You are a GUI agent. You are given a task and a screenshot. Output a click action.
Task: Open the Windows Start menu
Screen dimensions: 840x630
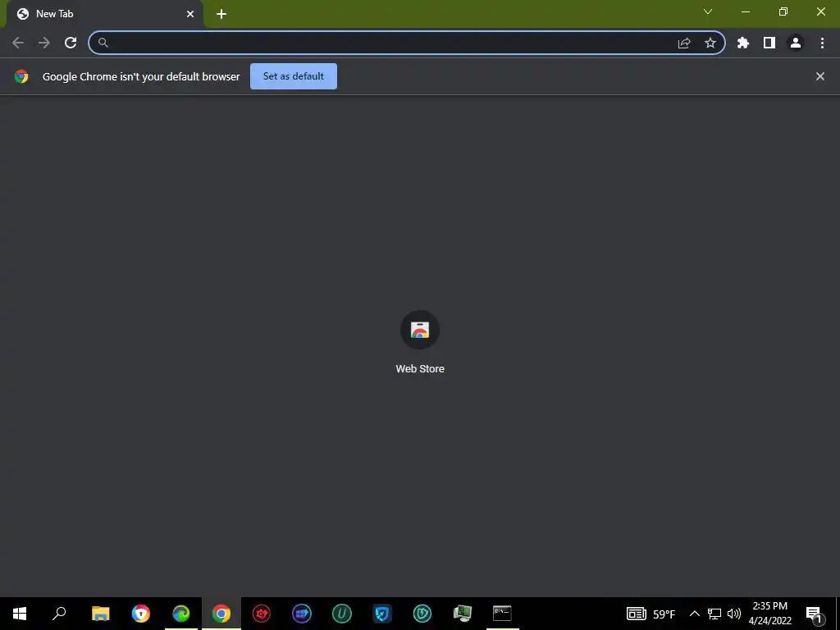click(x=20, y=614)
